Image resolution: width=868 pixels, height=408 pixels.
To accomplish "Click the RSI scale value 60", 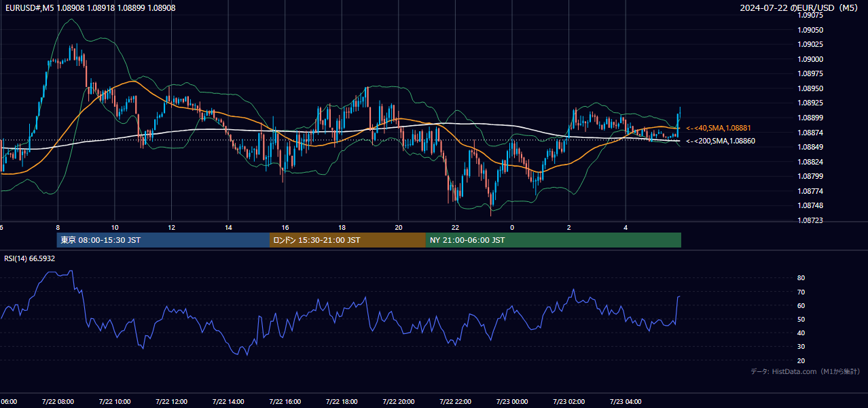I will pyautogui.click(x=801, y=305).
